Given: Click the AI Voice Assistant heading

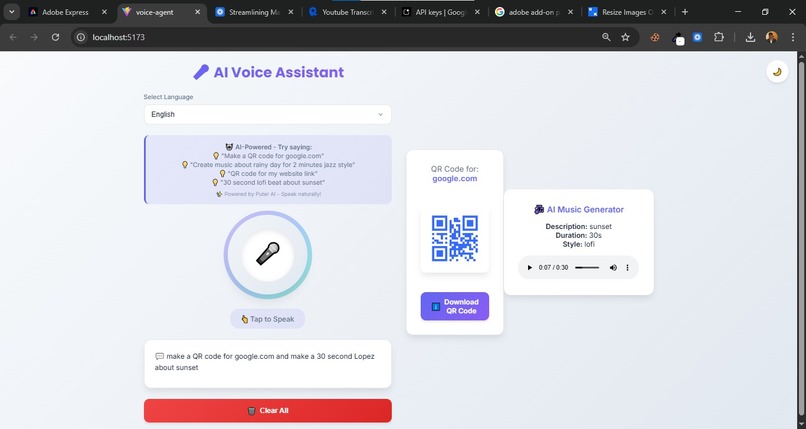Looking at the screenshot, I should click(268, 72).
